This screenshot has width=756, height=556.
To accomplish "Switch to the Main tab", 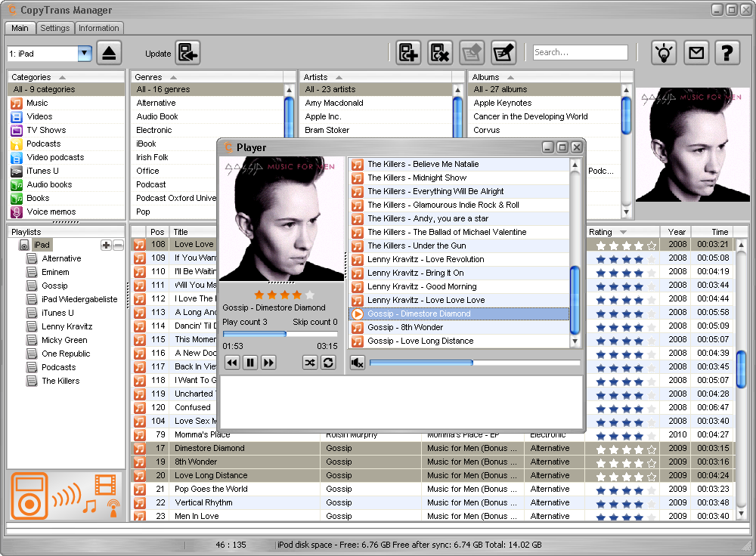I will tap(20, 28).
